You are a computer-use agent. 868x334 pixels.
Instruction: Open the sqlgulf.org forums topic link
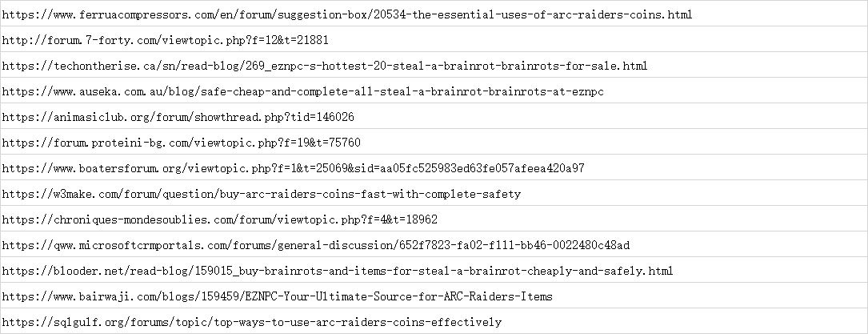click(252, 322)
